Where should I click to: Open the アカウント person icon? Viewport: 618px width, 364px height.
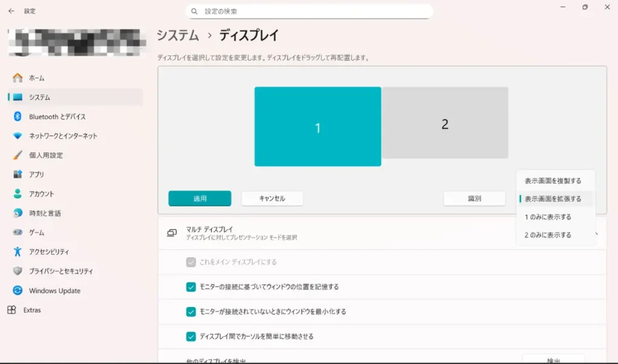point(18,194)
